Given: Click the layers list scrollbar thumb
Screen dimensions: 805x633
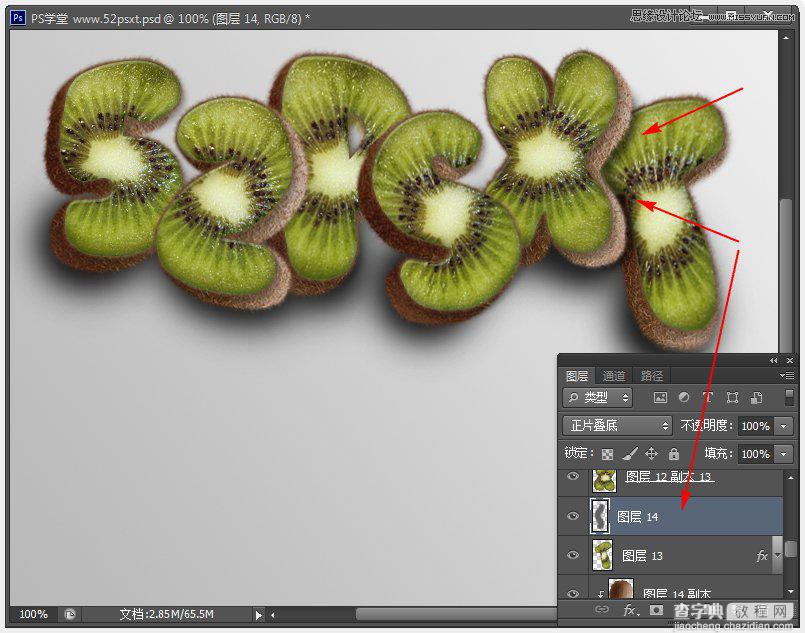Looking at the screenshot, I should tap(791, 548).
